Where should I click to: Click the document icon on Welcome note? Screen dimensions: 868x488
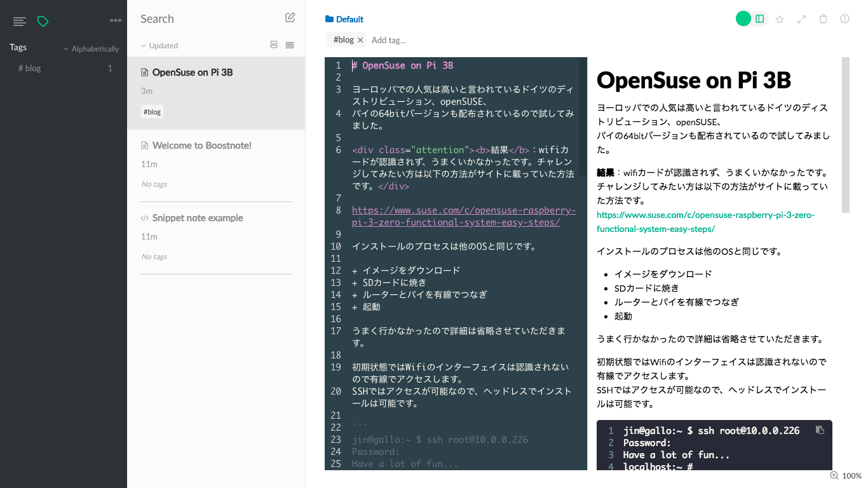point(145,146)
